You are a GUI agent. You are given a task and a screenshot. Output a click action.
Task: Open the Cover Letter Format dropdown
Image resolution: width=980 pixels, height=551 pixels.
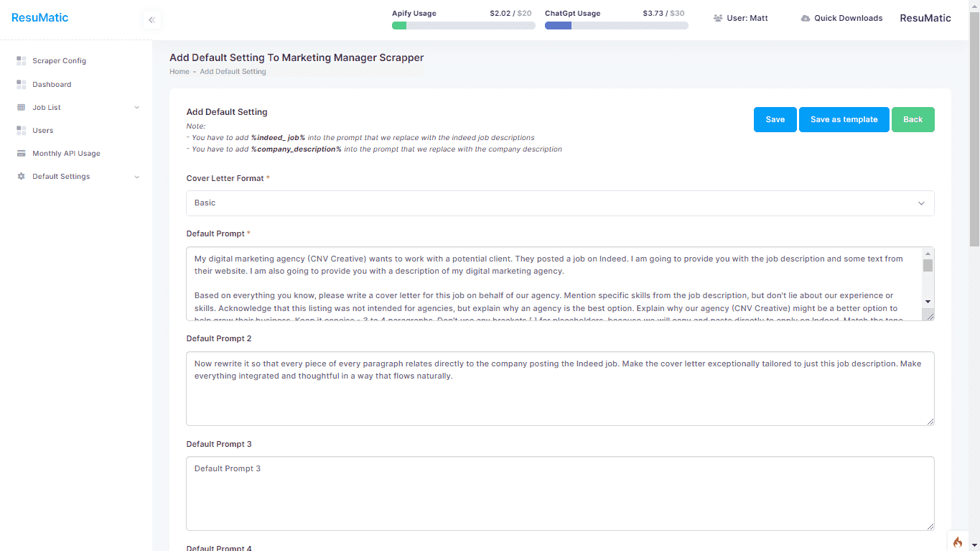pos(560,203)
